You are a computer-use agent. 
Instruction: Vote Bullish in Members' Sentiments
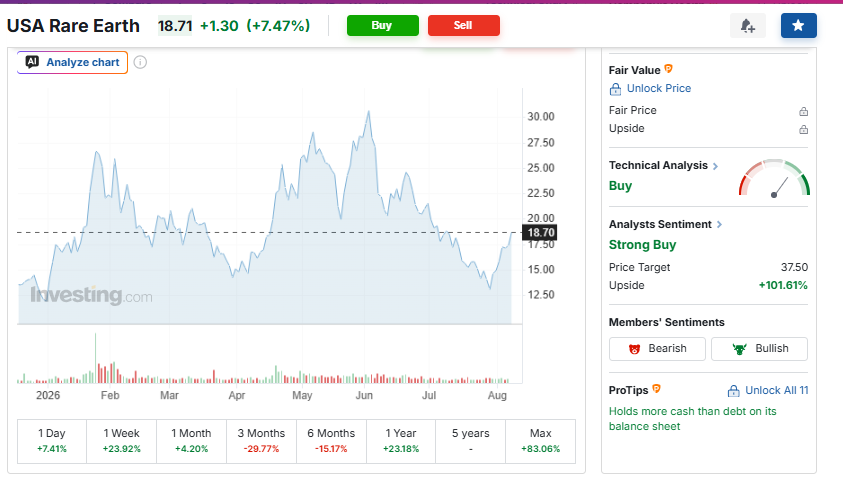tap(759, 349)
